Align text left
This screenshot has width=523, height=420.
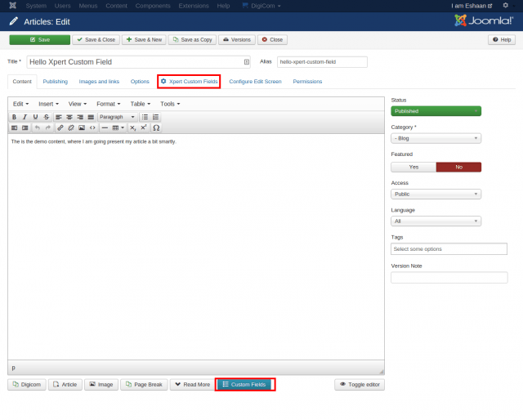(x=59, y=117)
